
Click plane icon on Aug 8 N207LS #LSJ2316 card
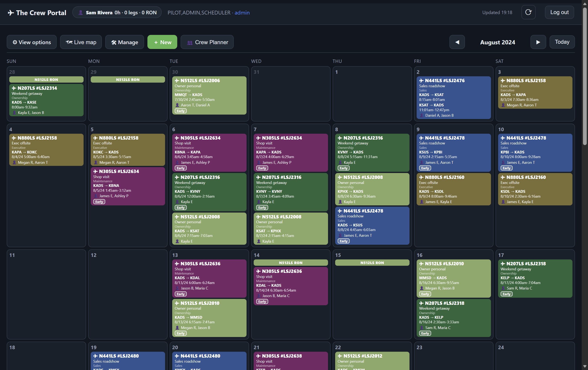click(x=340, y=138)
